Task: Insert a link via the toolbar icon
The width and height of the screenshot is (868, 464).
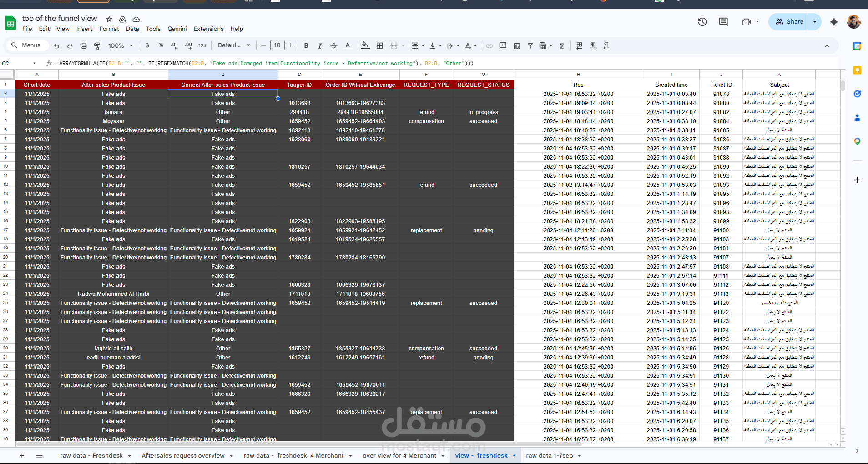Action: tap(489, 45)
